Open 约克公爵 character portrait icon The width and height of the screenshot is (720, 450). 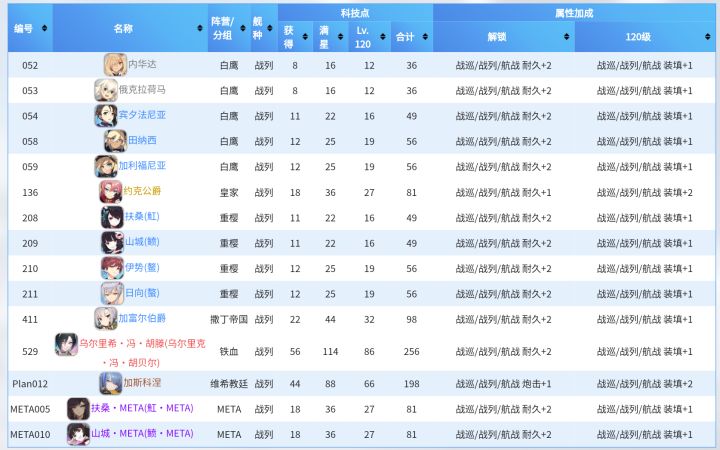pyautogui.click(x=111, y=191)
